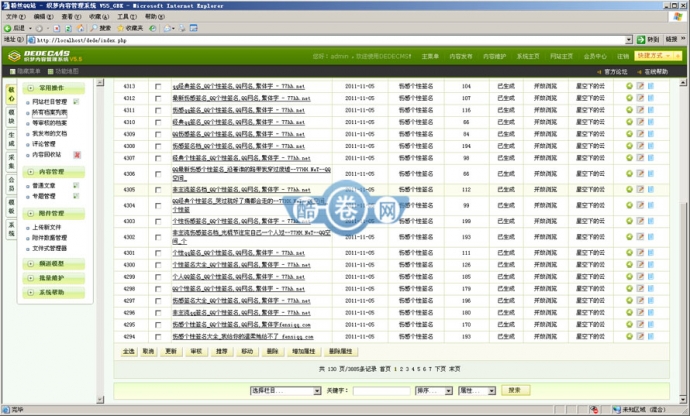Open the 选择栏目 dropdown in search bar

(278, 390)
